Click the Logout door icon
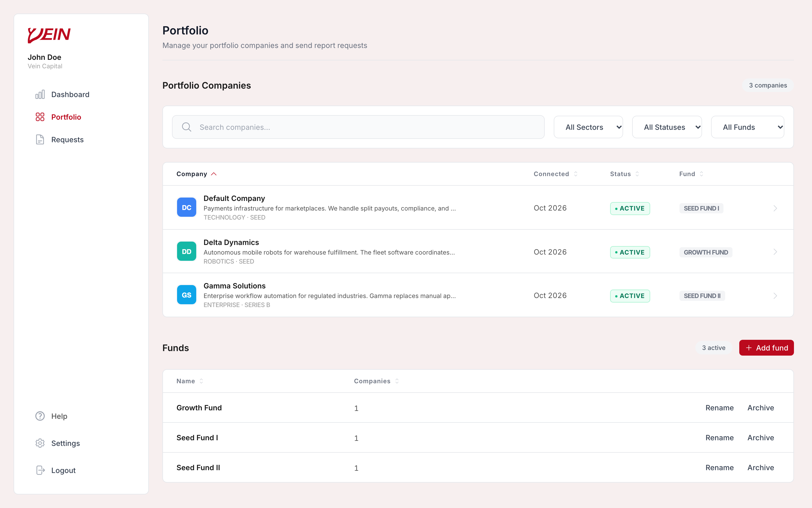 pyautogui.click(x=40, y=470)
